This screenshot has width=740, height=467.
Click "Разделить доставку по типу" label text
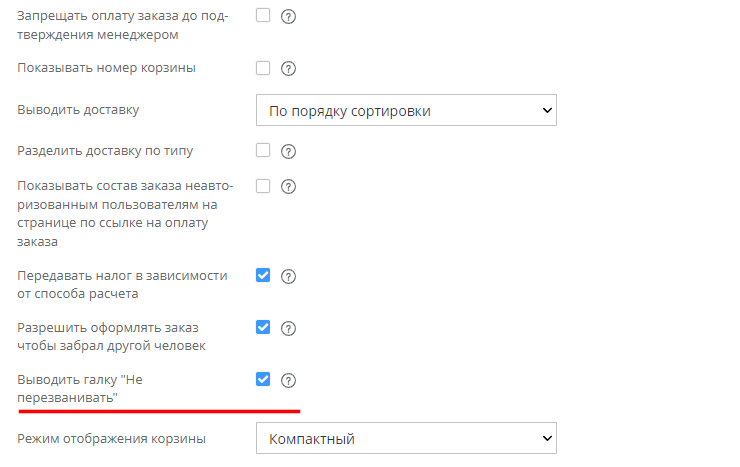(106, 151)
